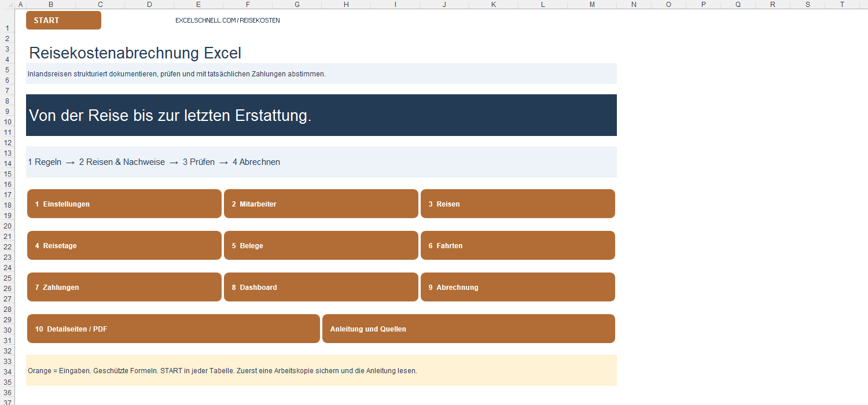Screen dimensions: 868x405
Task: Click the START button at the top
Action: 64,20
